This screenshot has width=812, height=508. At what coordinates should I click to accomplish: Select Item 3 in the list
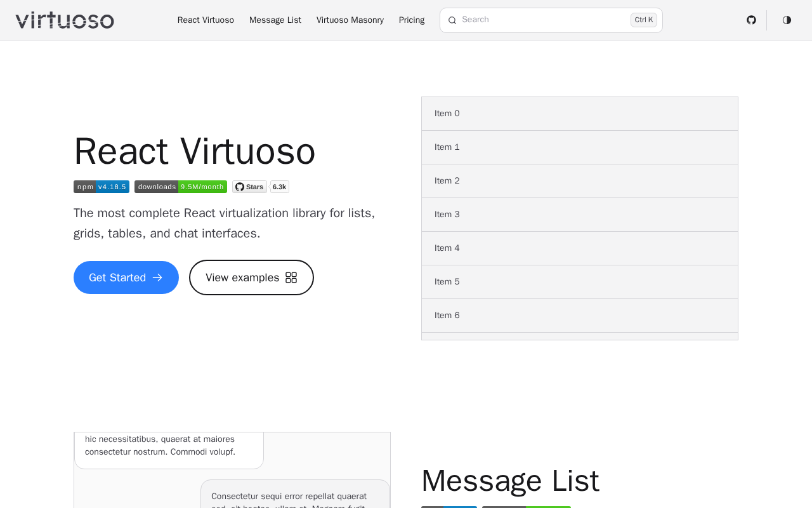tap(580, 215)
